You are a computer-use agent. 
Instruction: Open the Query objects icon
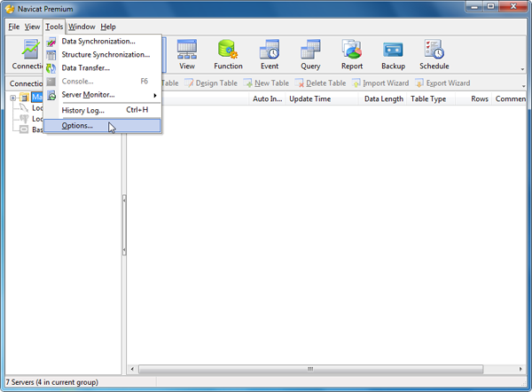click(310, 49)
